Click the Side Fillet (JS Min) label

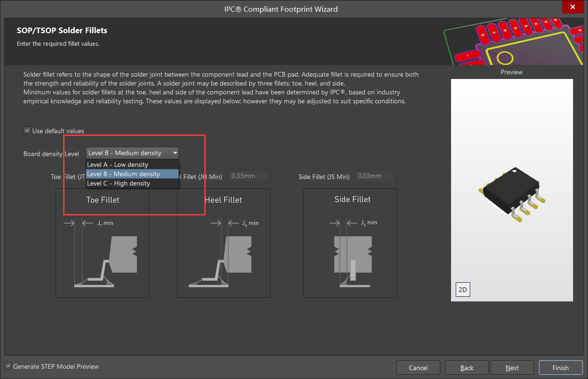coord(324,177)
